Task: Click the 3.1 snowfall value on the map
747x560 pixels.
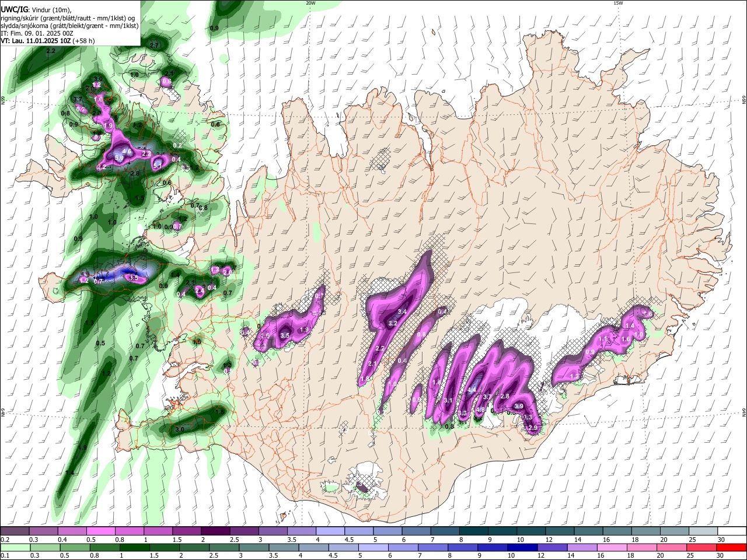Action: (448, 401)
